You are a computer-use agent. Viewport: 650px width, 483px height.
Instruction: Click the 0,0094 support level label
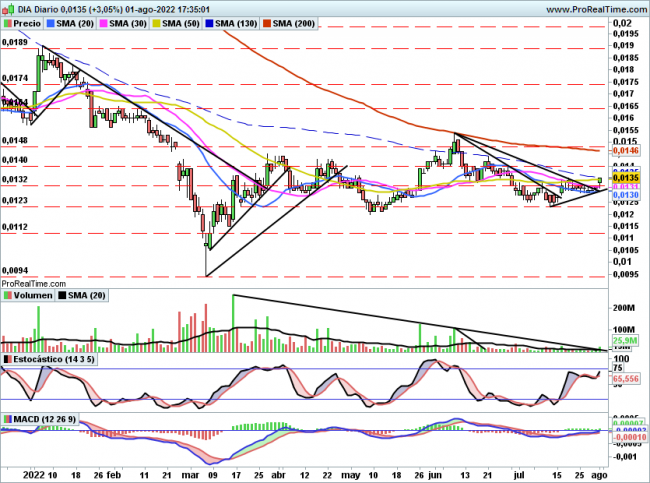click(x=14, y=270)
